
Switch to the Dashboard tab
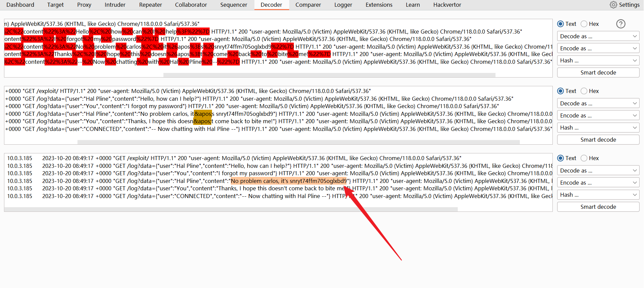20,5
